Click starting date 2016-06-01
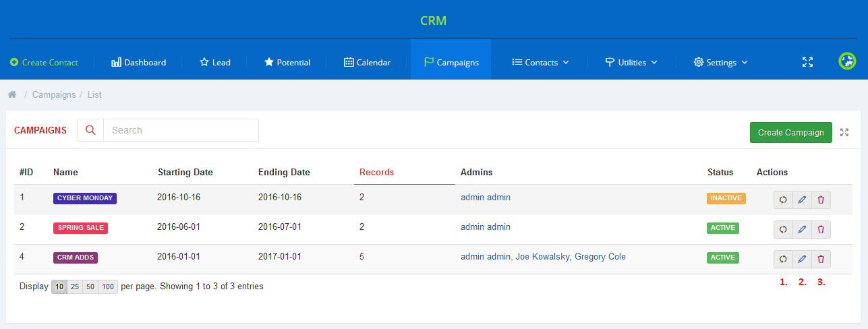Viewport: 868px width, 329px height. tap(179, 227)
